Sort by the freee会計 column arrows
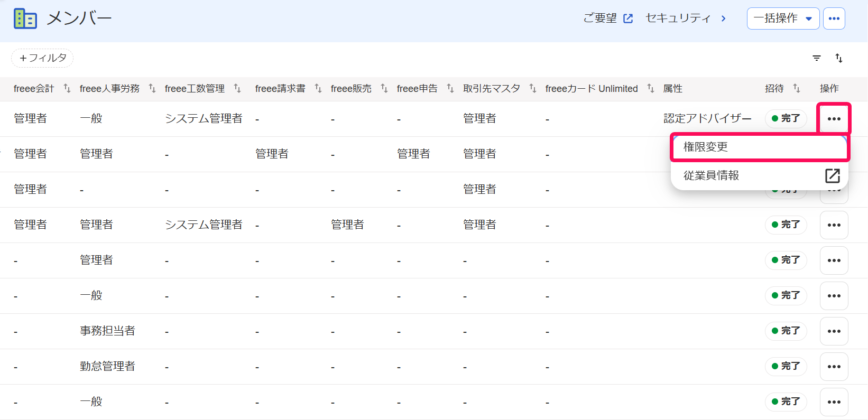 point(67,88)
